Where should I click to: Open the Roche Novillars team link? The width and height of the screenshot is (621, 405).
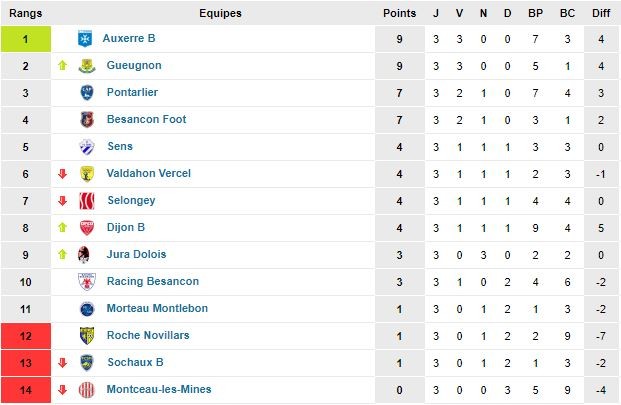tap(148, 335)
